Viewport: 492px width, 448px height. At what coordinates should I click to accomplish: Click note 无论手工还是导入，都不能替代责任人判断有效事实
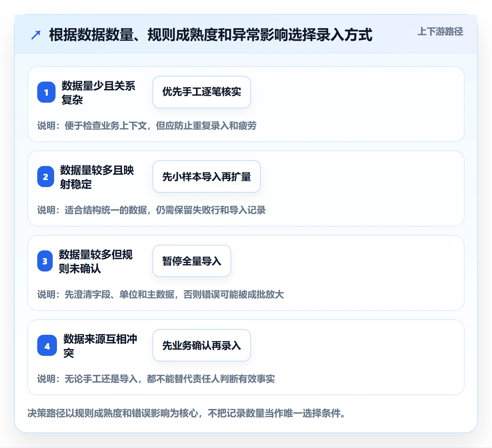tap(170, 379)
